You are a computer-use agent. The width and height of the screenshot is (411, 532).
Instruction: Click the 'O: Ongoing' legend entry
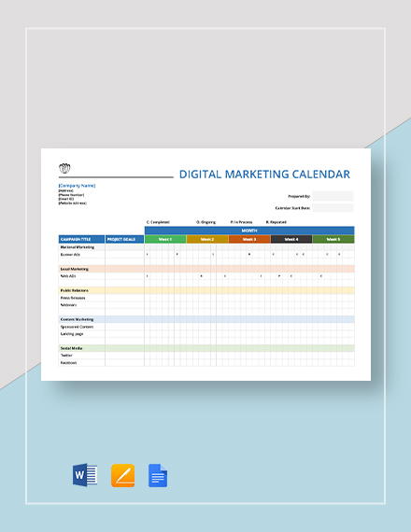click(205, 222)
